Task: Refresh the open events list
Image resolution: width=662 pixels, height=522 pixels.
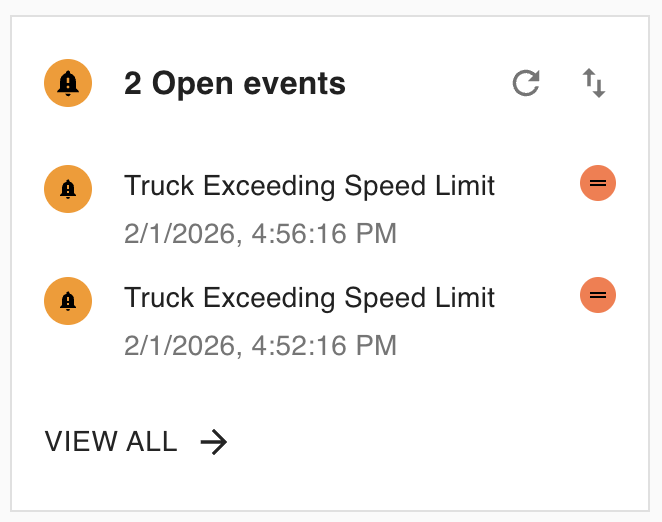Action: pyautogui.click(x=526, y=84)
